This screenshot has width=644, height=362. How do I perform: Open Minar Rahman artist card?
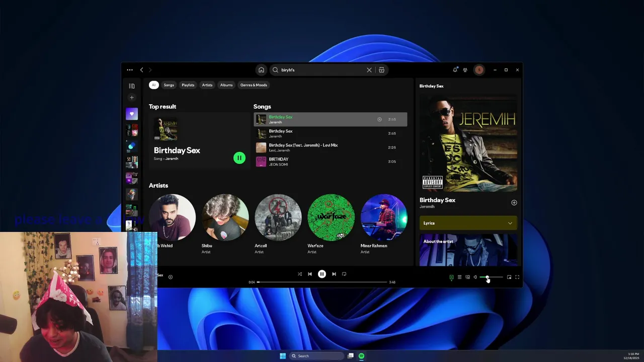point(384,224)
